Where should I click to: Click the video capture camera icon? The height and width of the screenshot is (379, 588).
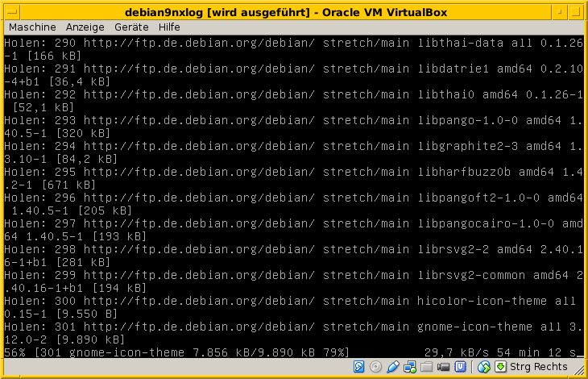point(443,367)
